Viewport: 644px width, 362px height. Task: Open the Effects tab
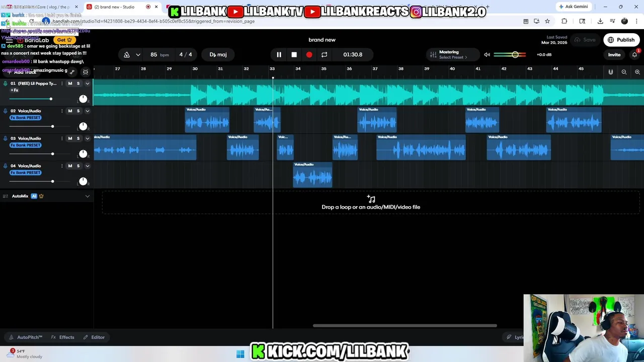(63, 337)
